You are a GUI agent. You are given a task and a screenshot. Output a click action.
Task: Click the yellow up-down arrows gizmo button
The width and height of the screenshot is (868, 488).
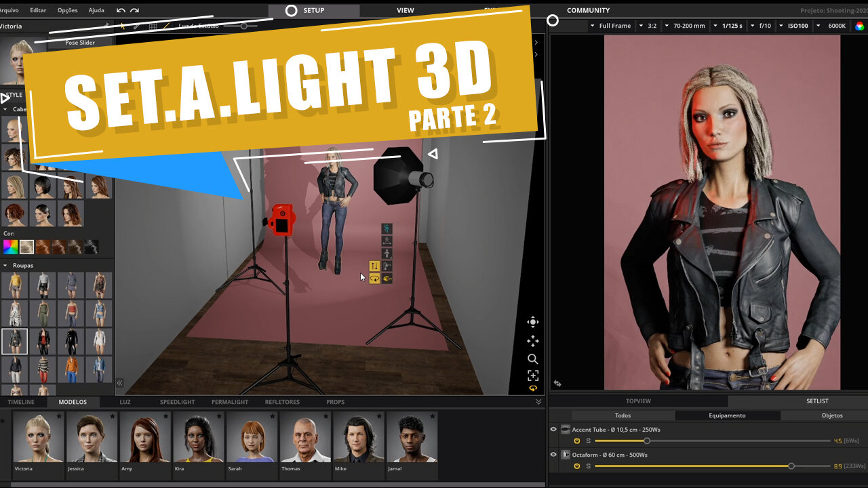click(374, 266)
